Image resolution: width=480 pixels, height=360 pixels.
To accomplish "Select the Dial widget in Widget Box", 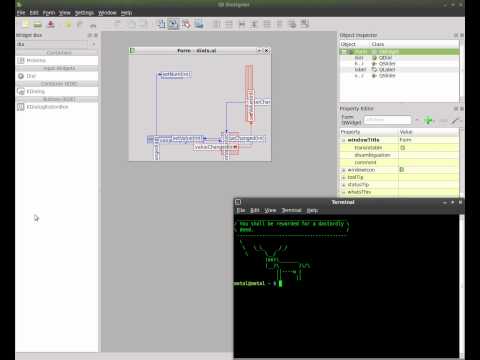I will click(57, 76).
